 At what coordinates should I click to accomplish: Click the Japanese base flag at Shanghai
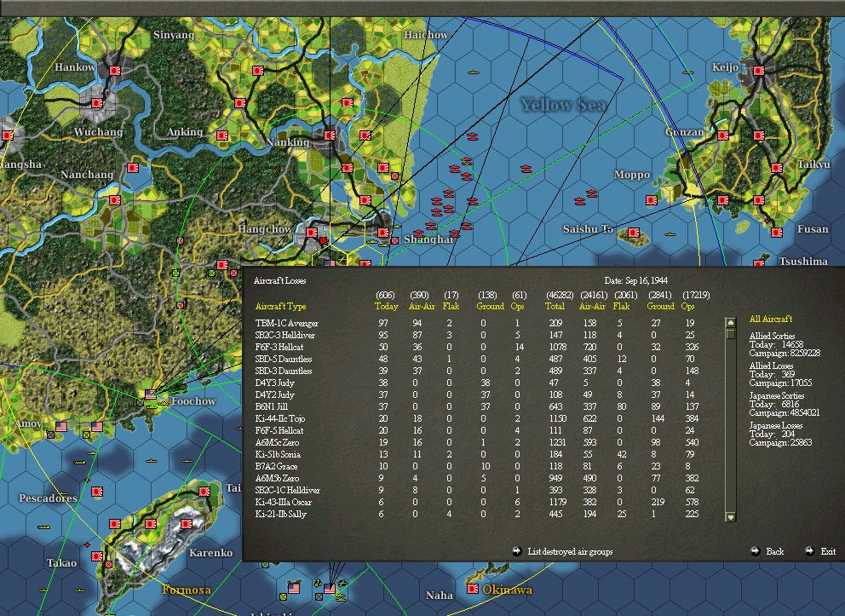[383, 233]
